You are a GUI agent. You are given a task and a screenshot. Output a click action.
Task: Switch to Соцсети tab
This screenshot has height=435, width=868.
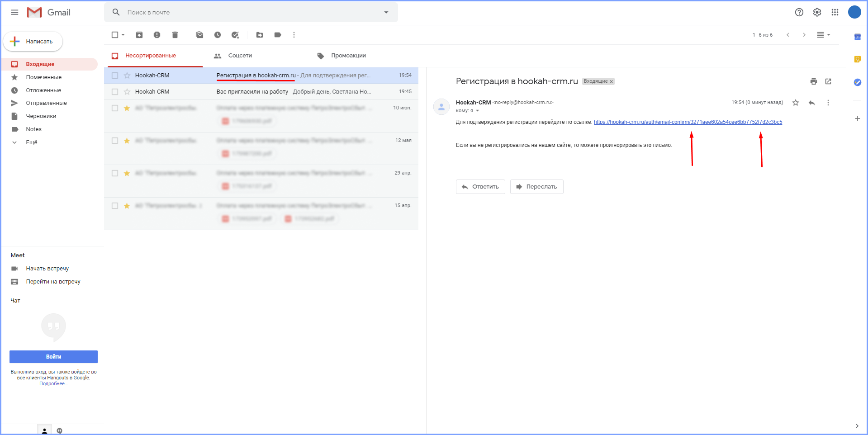coord(240,56)
